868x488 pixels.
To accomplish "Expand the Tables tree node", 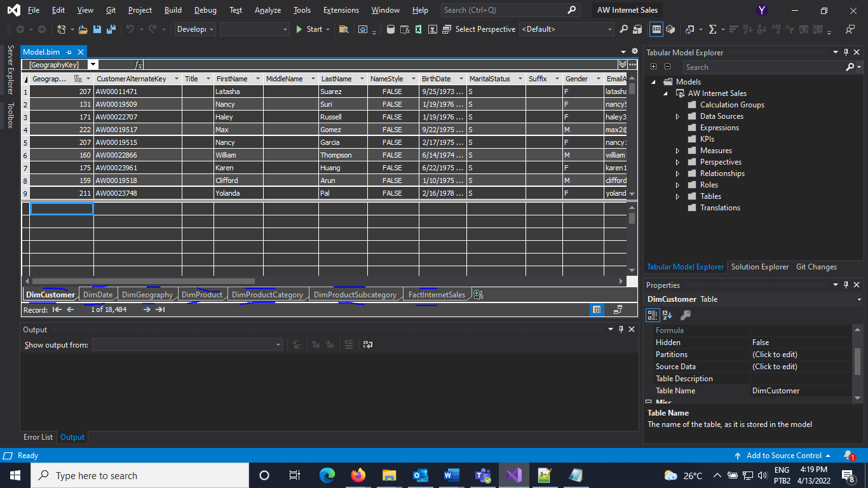I will 677,196.
